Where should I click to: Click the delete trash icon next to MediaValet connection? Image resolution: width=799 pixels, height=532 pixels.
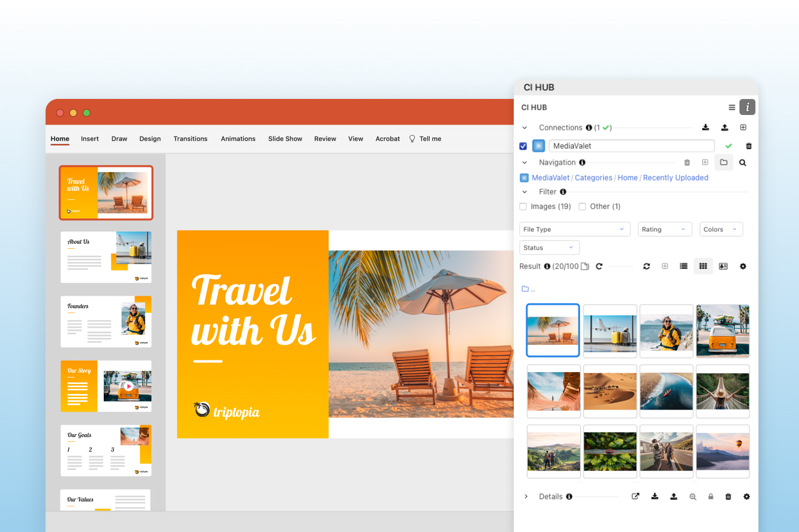coord(749,145)
